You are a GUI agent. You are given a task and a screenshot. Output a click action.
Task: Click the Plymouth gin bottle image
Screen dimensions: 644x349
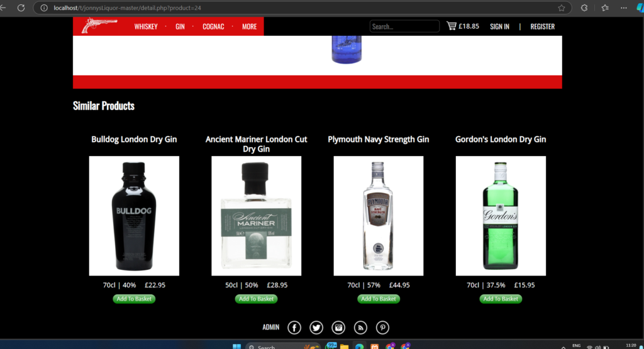pos(378,216)
